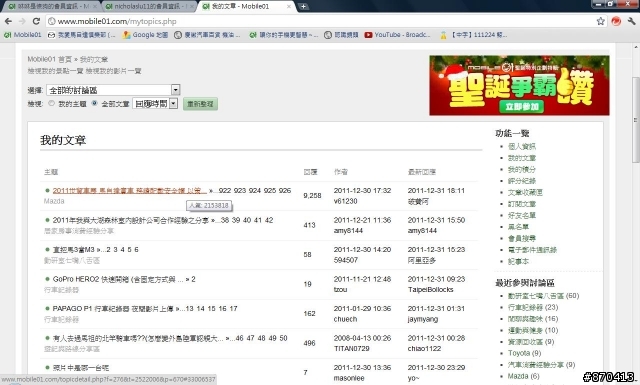Screen dimensions: 640x385
Task: Click the vertical page scrollbar thumb
Action: tap(636, 120)
